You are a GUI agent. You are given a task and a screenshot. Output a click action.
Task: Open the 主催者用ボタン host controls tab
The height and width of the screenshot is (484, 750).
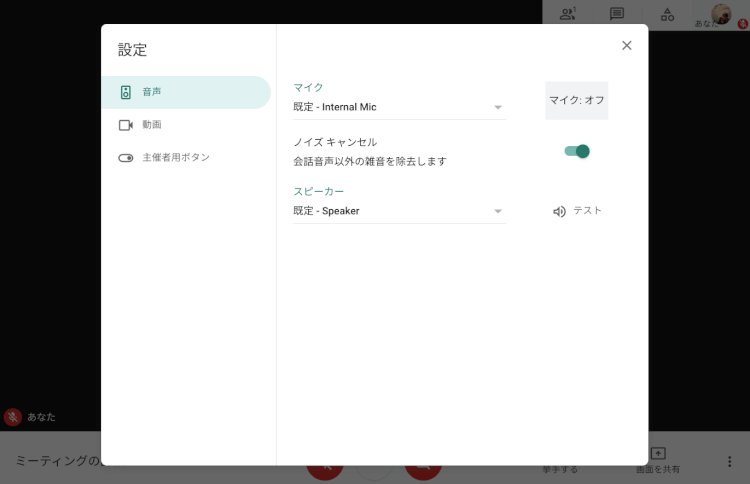click(x=175, y=158)
